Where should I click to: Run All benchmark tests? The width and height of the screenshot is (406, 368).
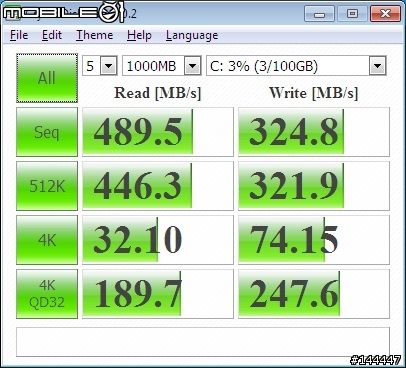click(47, 78)
